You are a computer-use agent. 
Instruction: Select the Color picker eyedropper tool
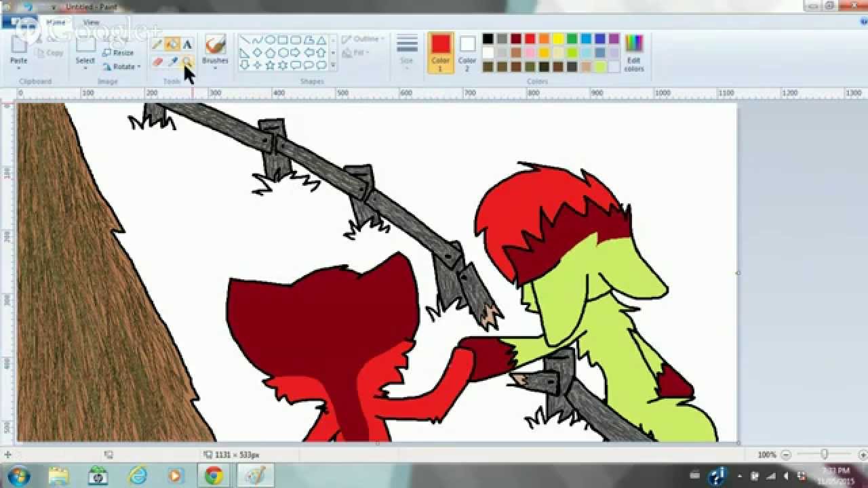[172, 61]
